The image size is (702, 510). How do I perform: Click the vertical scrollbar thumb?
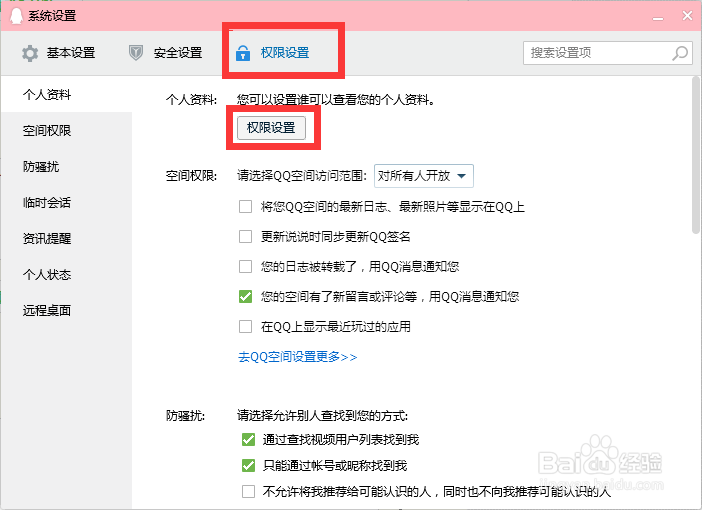click(696, 155)
